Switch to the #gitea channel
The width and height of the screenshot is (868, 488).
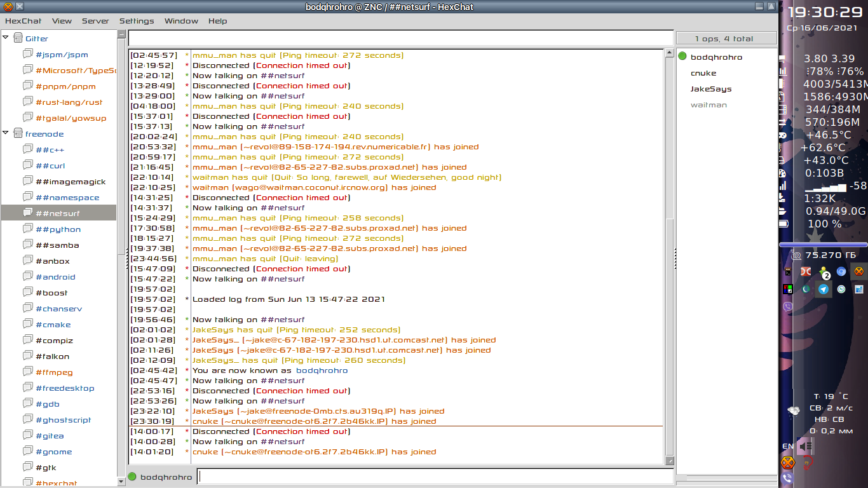[50, 436]
